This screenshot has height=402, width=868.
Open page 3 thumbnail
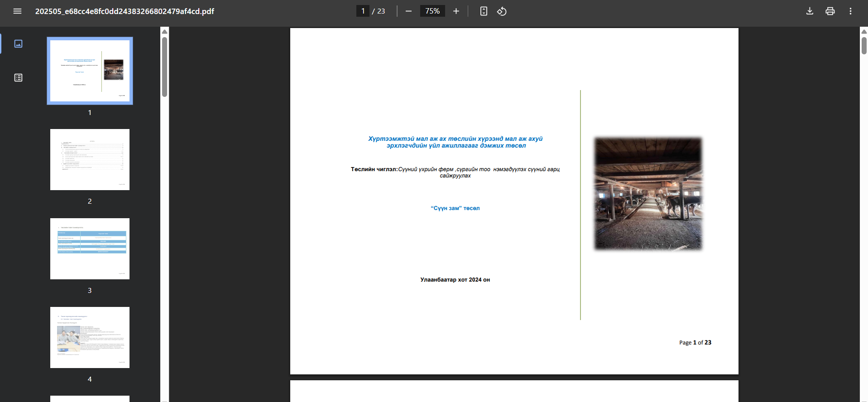pyautogui.click(x=90, y=249)
